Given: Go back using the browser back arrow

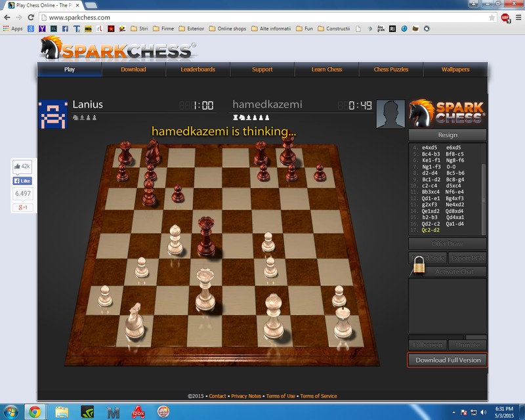Looking at the screenshot, I should 7,18.
